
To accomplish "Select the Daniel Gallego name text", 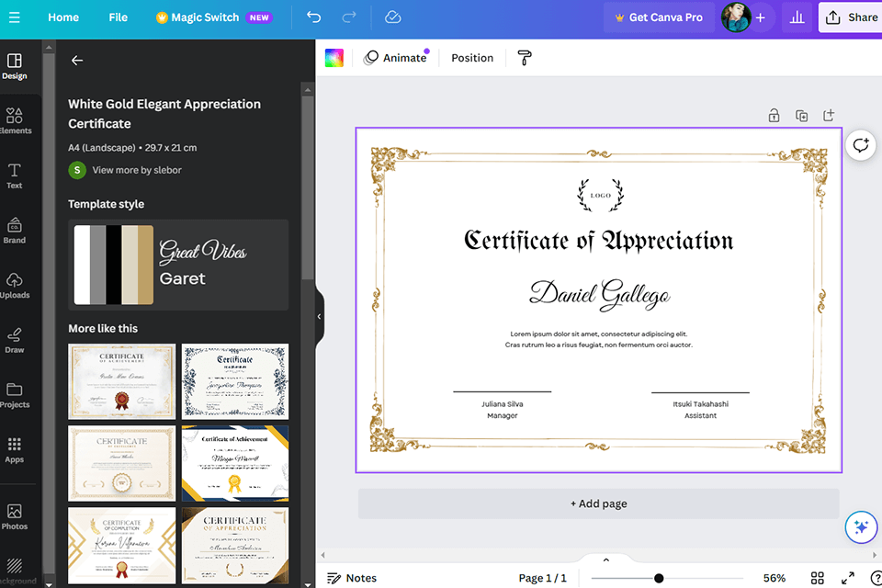I will pyautogui.click(x=600, y=294).
